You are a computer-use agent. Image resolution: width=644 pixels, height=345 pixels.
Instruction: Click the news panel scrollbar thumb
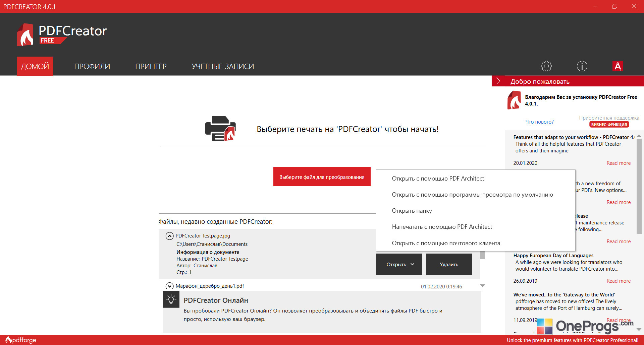tap(639, 186)
